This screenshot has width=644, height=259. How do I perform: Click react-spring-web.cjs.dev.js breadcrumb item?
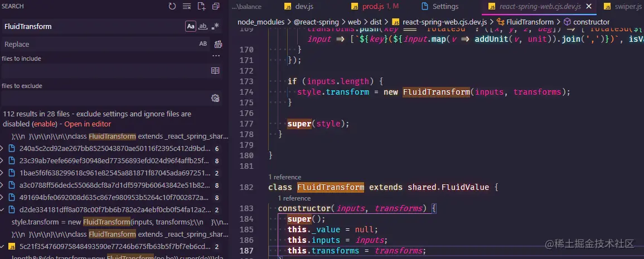(445, 22)
